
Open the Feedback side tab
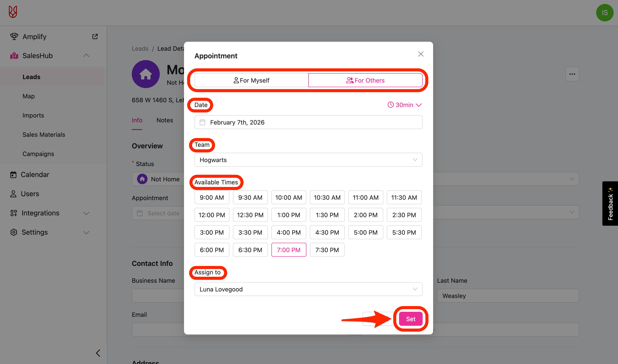pyautogui.click(x=610, y=204)
